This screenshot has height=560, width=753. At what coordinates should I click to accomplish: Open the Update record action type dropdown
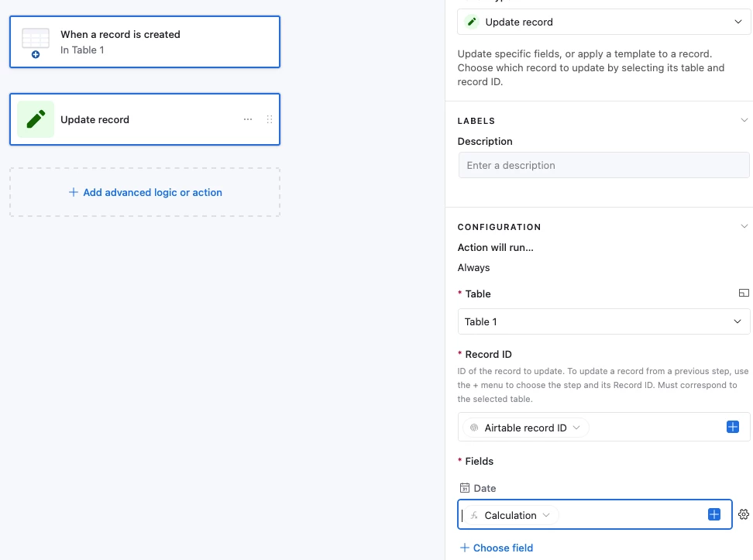[x=603, y=22]
